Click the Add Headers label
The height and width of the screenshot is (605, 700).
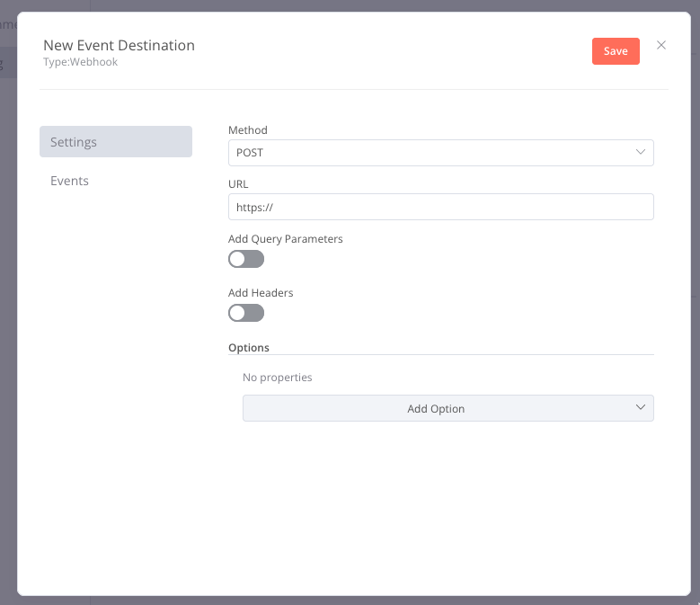tap(261, 293)
